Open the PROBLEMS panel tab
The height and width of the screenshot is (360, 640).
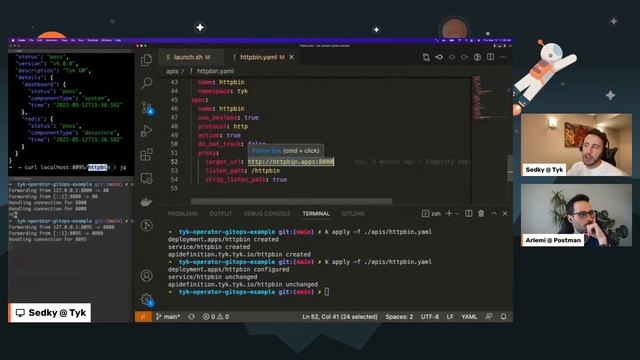click(x=183, y=214)
